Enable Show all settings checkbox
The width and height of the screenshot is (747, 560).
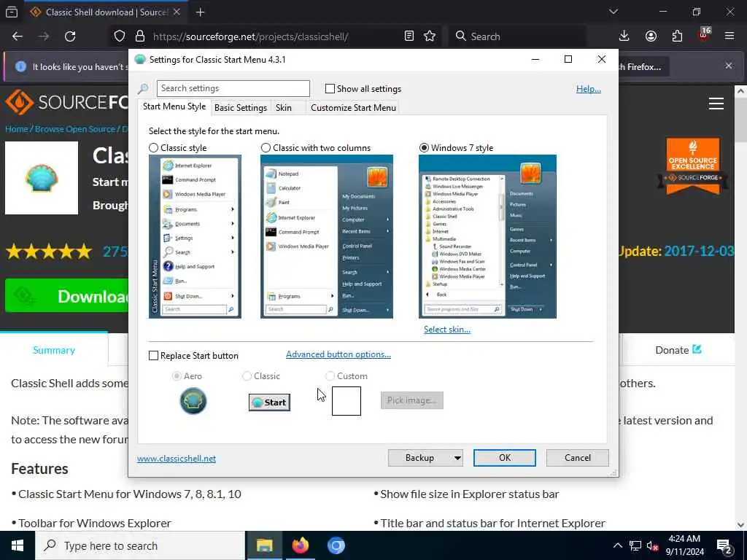click(330, 88)
